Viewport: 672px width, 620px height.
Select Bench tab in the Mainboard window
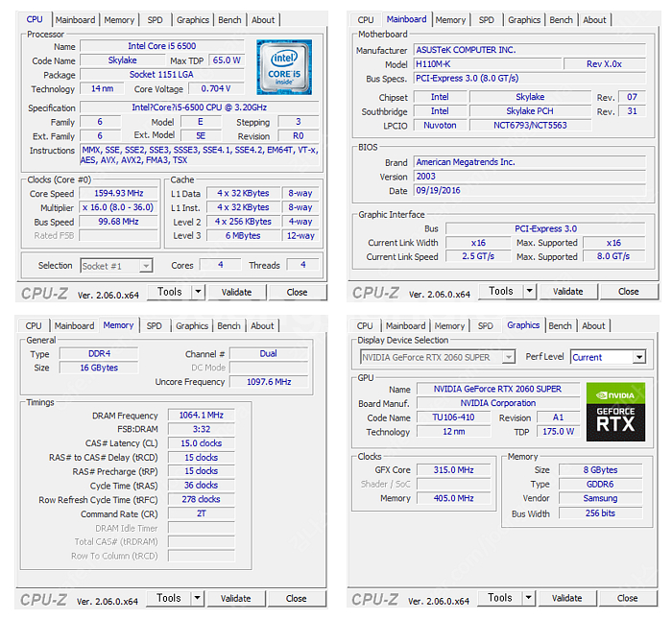561,20
